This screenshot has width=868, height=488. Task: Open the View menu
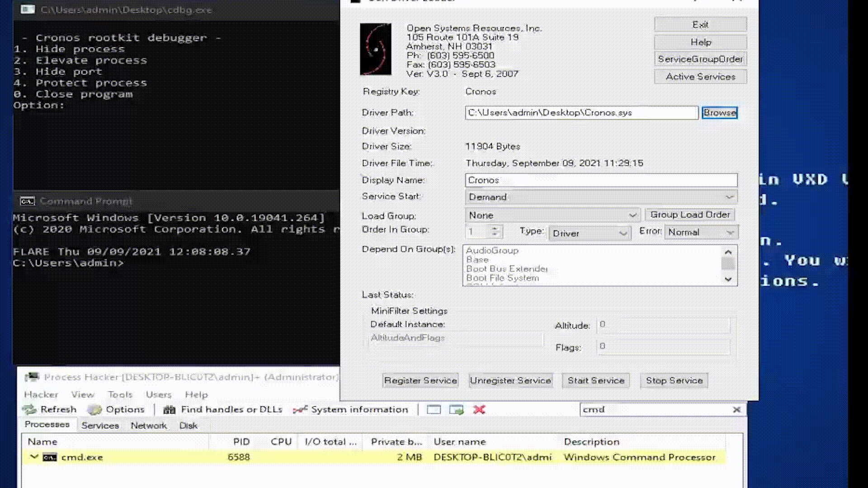[x=83, y=394]
